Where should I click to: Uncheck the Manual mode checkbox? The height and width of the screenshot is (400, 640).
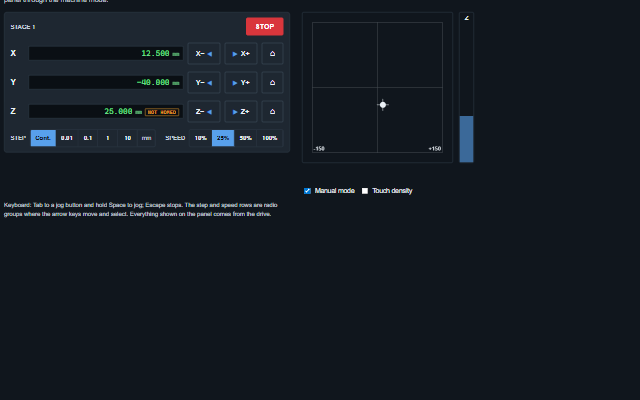point(307,191)
